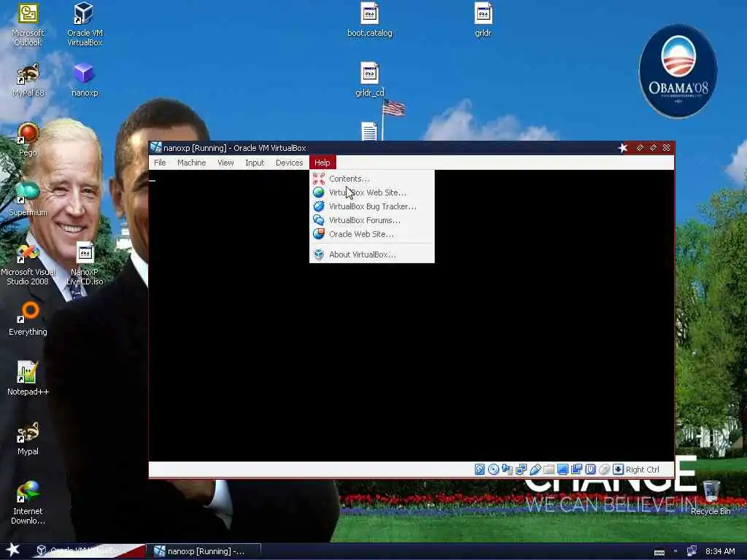Select Internet Download Manager shortcut
The width and height of the screenshot is (747, 560).
(28, 503)
